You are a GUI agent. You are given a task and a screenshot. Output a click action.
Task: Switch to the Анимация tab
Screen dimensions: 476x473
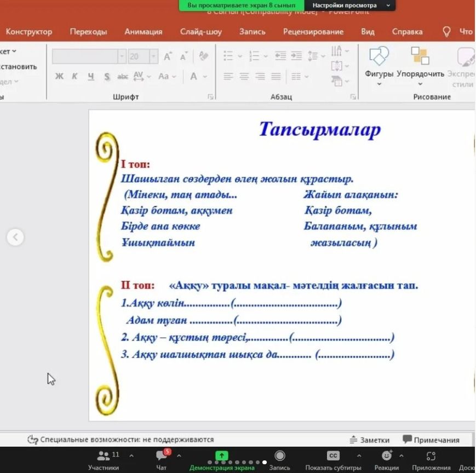tap(143, 32)
